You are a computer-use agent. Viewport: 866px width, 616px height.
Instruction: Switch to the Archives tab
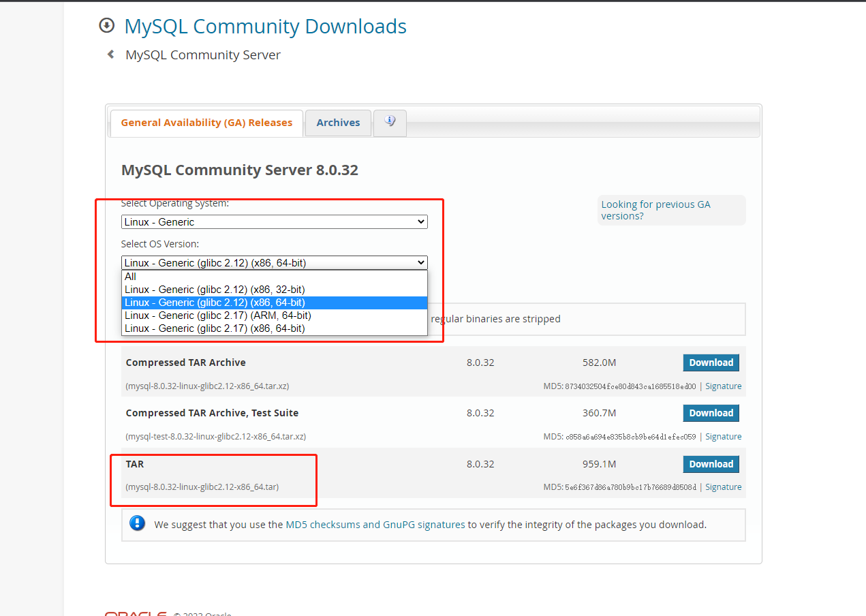(x=338, y=123)
